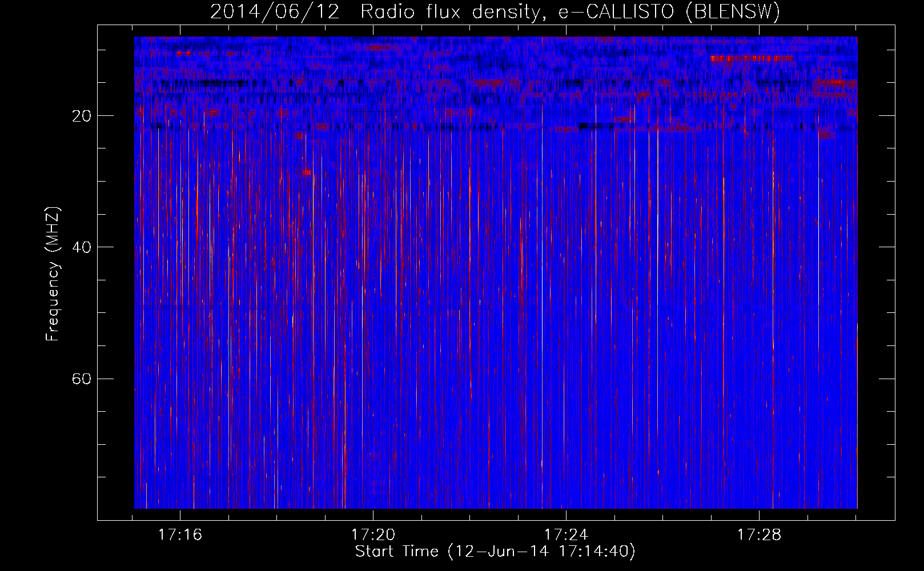The height and width of the screenshot is (571, 924).
Task: Click the long red horizontal emission band near 17:27
Action: [x=752, y=58]
